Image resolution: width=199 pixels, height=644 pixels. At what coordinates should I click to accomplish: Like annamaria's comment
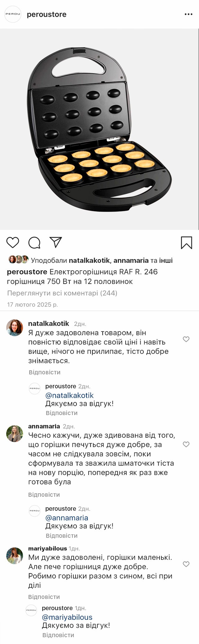click(186, 444)
